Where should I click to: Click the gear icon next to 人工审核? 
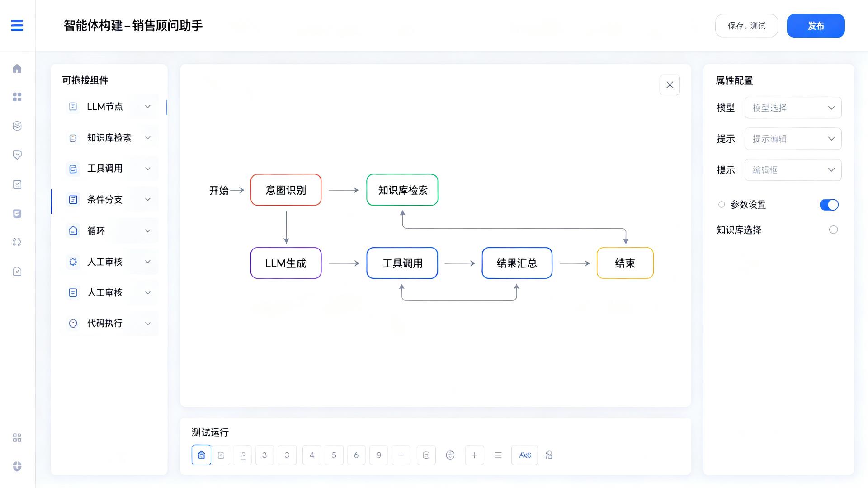73,262
